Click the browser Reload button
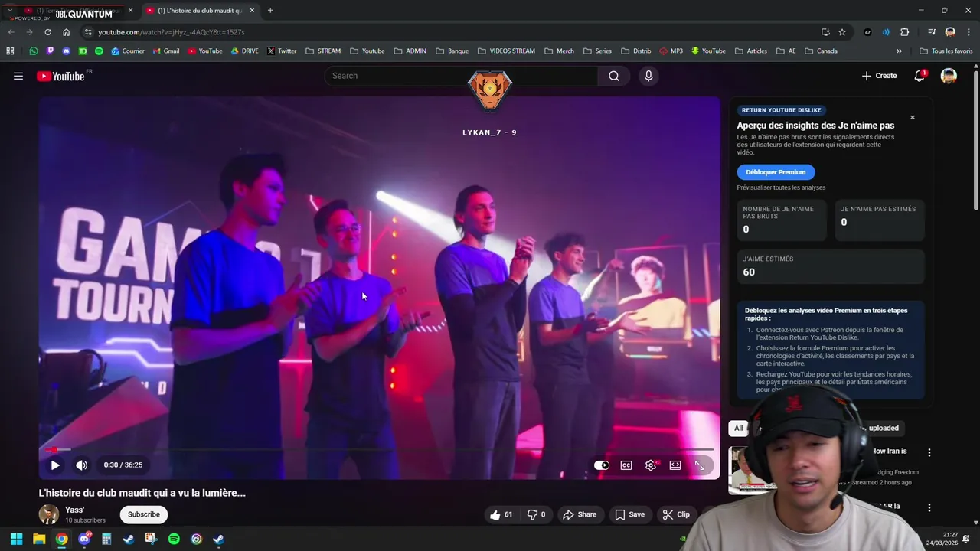The height and width of the screenshot is (551, 980). [47, 32]
